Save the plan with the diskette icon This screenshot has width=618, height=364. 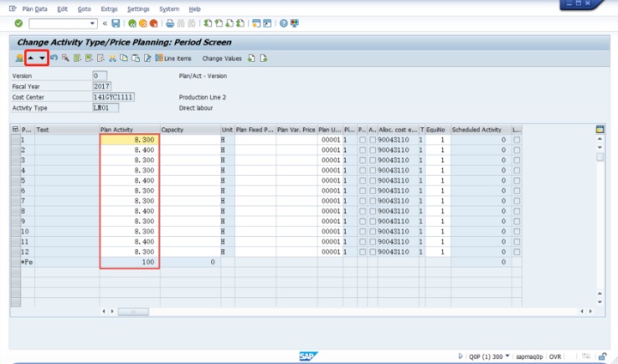pyautogui.click(x=116, y=23)
